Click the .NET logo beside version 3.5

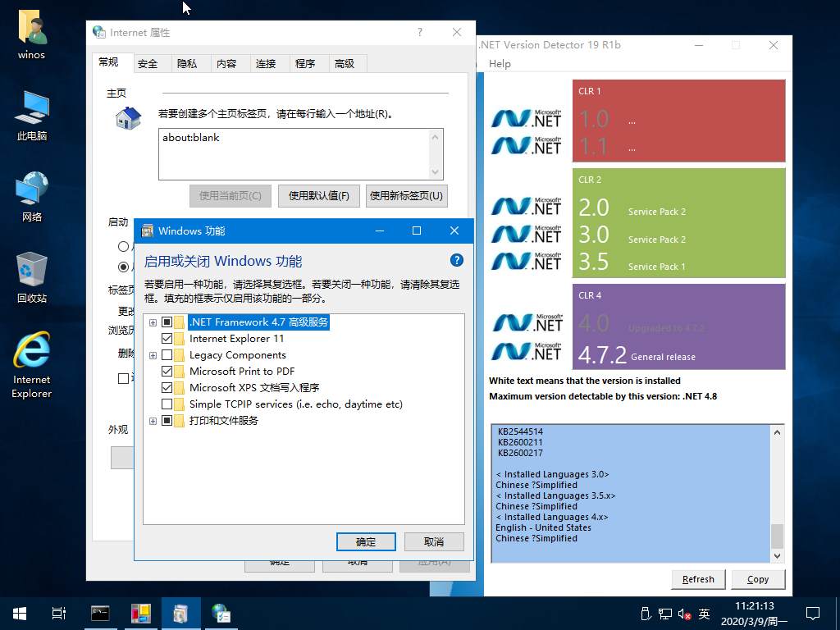[527, 261]
